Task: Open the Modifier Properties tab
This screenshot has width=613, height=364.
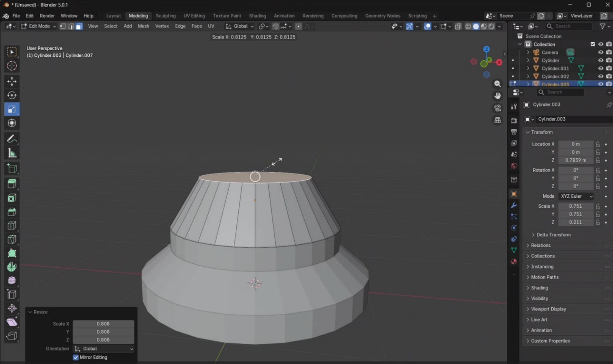Action: click(514, 205)
